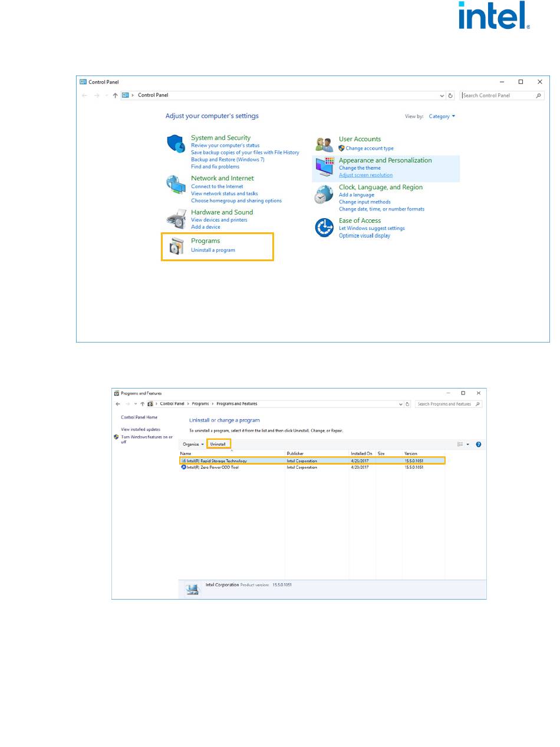Open Appearance and Personalization monitor icon
Viewport: 560px width, 747px height.
click(325, 166)
